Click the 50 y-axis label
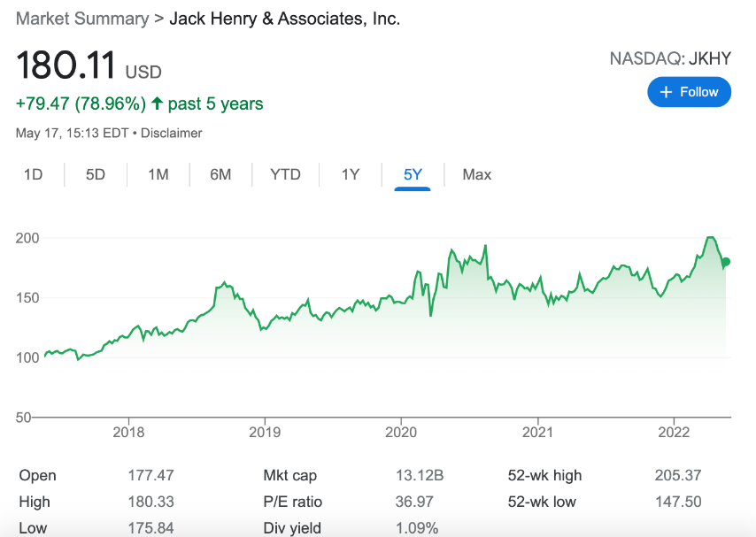Viewport: 756px width, 537px height. click(x=24, y=417)
